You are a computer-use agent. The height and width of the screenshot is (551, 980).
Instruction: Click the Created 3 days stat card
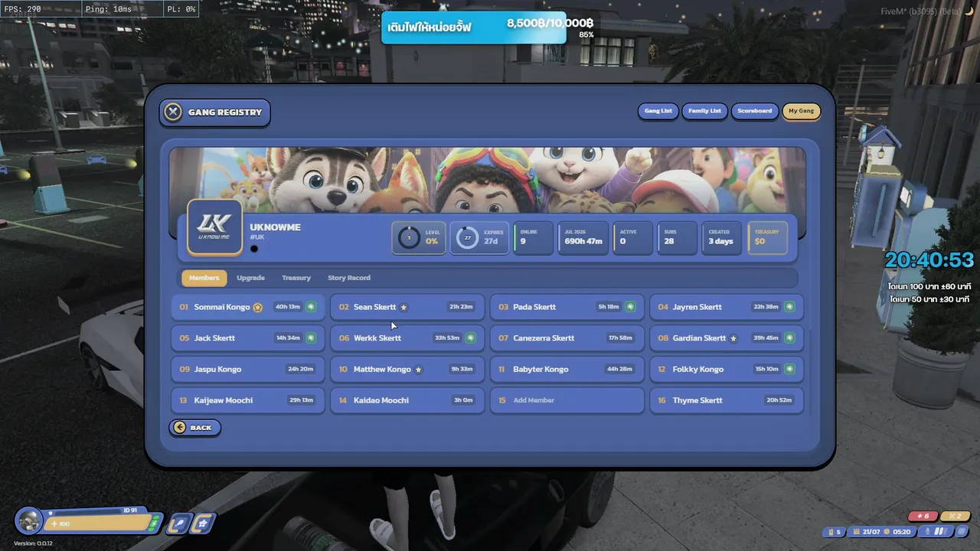point(722,238)
